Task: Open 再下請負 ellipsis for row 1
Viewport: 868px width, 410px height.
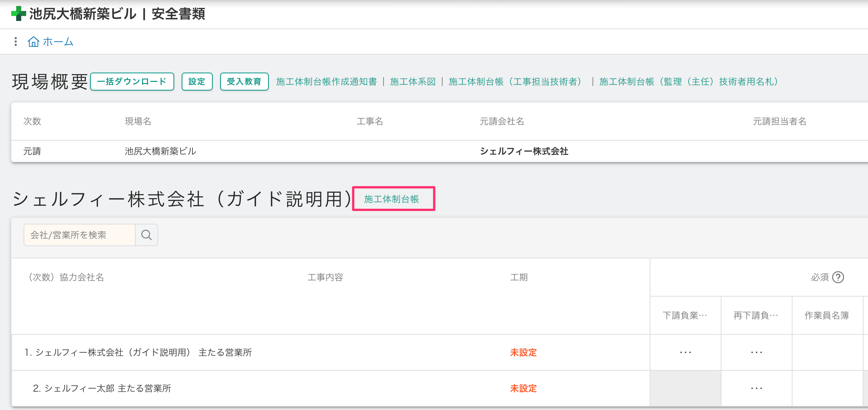Action: [x=756, y=352]
